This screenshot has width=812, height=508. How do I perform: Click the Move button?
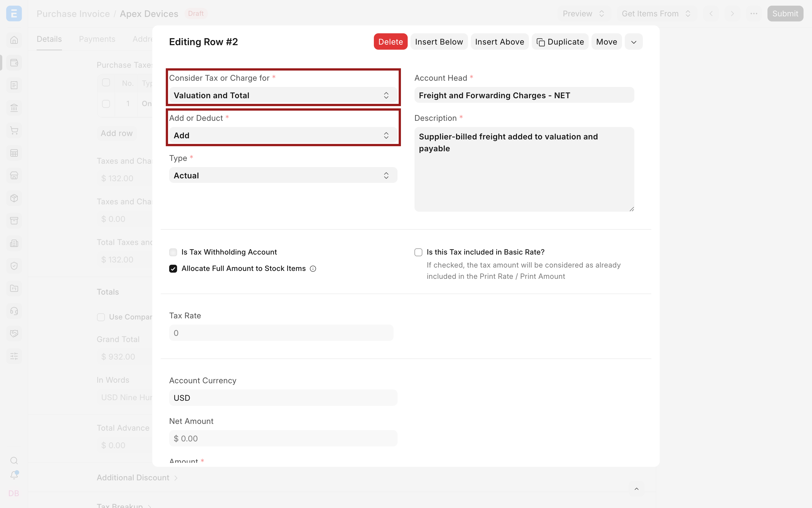coord(606,42)
